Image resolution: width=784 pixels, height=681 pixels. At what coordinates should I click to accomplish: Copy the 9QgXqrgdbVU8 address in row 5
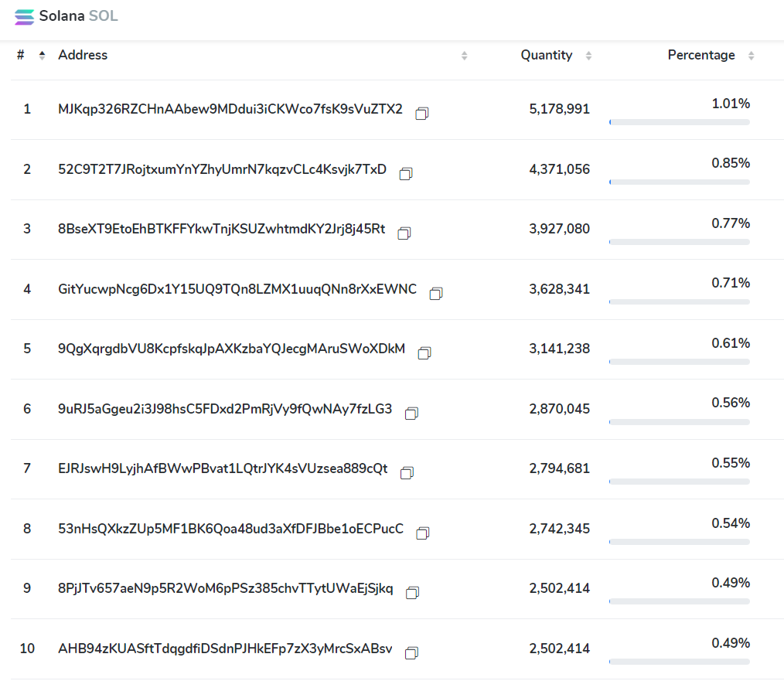(x=424, y=353)
